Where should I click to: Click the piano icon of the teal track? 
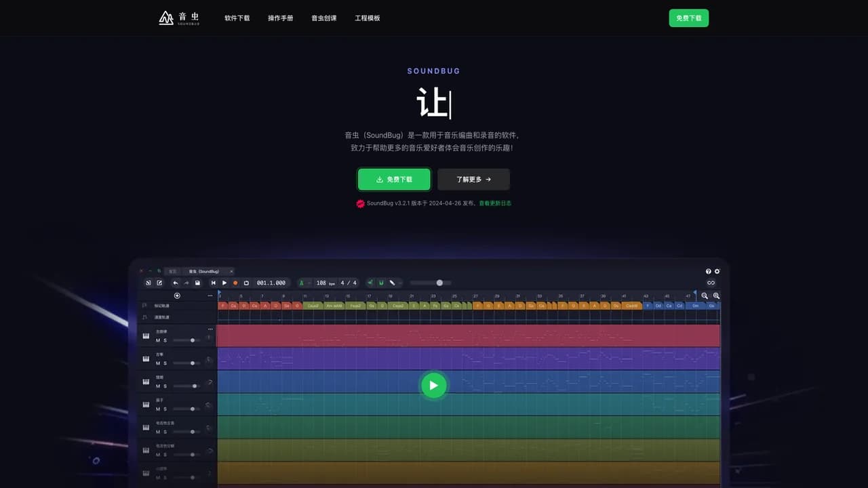coord(146,404)
